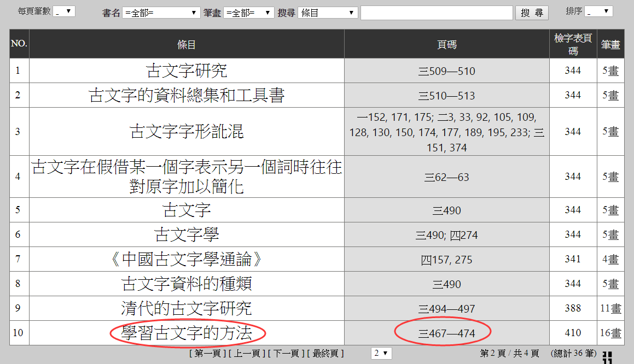This screenshot has width=634, height=364.
Task: Go to 最終頁 last page link
Action: pyautogui.click(x=325, y=354)
